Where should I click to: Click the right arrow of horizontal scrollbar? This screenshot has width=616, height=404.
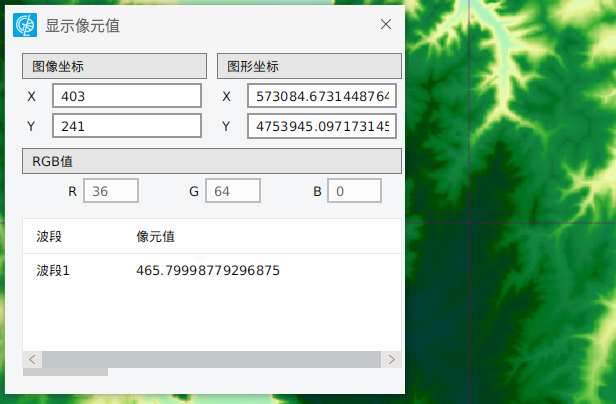(392, 359)
